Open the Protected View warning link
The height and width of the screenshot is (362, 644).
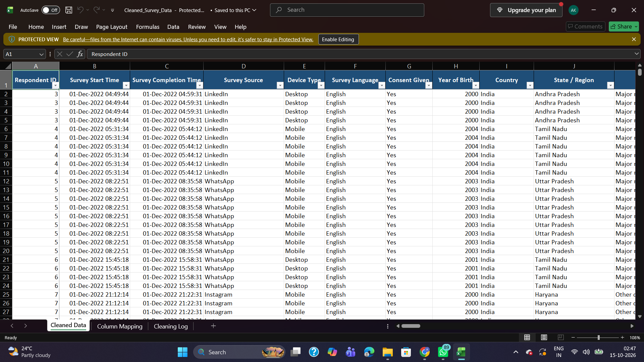coord(188,40)
